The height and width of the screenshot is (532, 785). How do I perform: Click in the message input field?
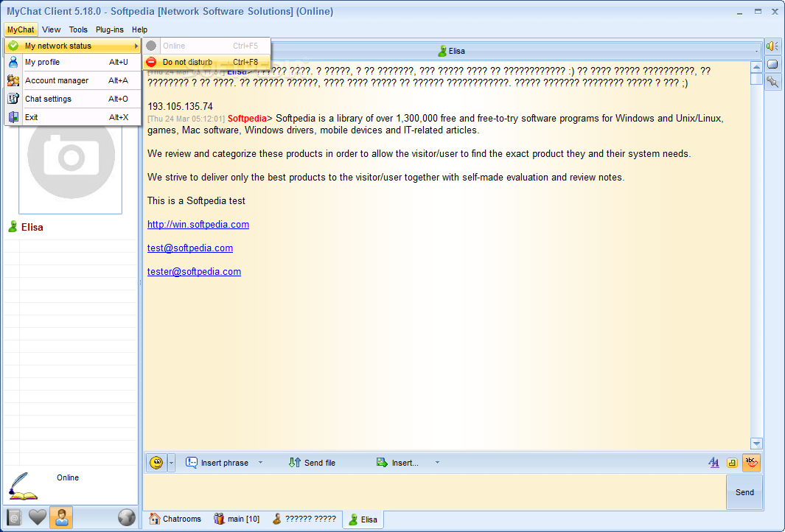pyautogui.click(x=435, y=492)
